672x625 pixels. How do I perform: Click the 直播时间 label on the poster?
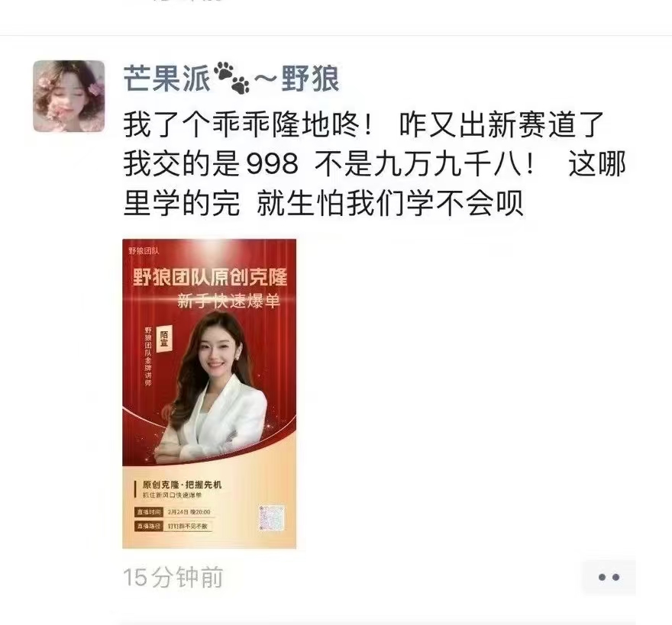click(x=149, y=512)
